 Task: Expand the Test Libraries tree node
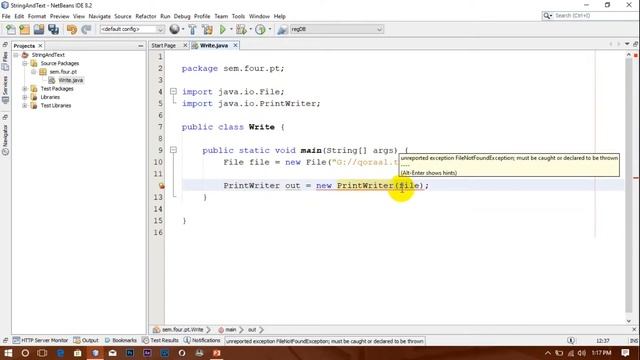[25, 106]
